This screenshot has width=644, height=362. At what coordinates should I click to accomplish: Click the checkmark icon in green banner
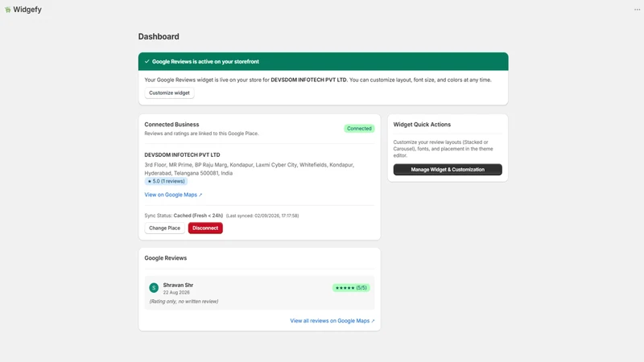[x=147, y=62]
